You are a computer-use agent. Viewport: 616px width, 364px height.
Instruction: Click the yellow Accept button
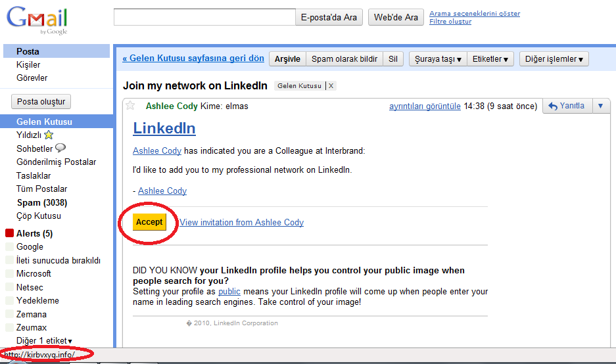[x=149, y=222]
